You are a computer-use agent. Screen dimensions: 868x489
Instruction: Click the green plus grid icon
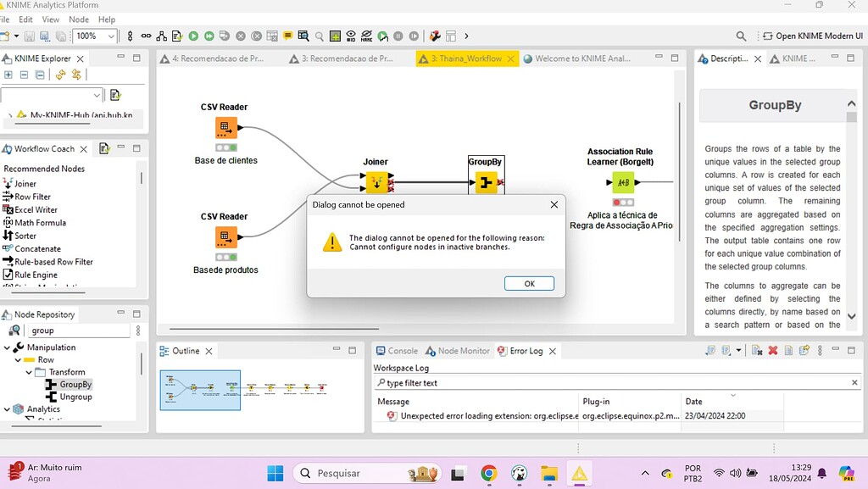(x=335, y=36)
